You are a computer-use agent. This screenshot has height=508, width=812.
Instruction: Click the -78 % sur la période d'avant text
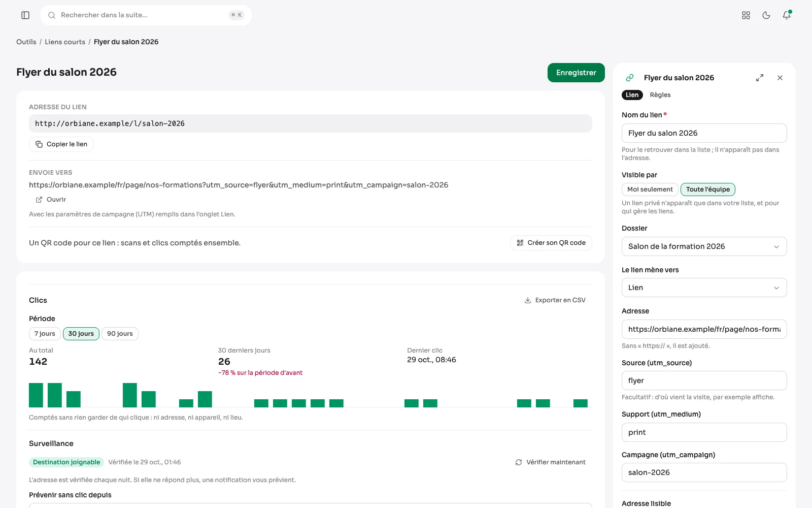coord(260,373)
